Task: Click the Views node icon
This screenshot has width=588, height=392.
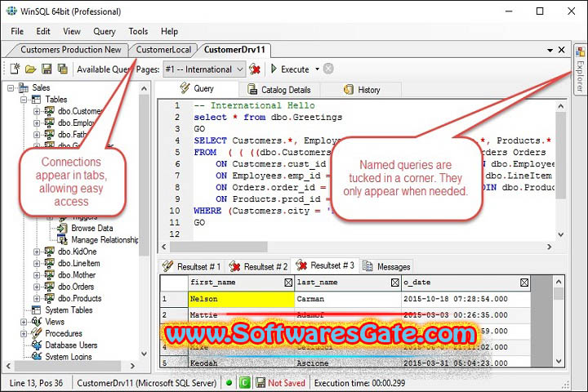Action: (37, 322)
